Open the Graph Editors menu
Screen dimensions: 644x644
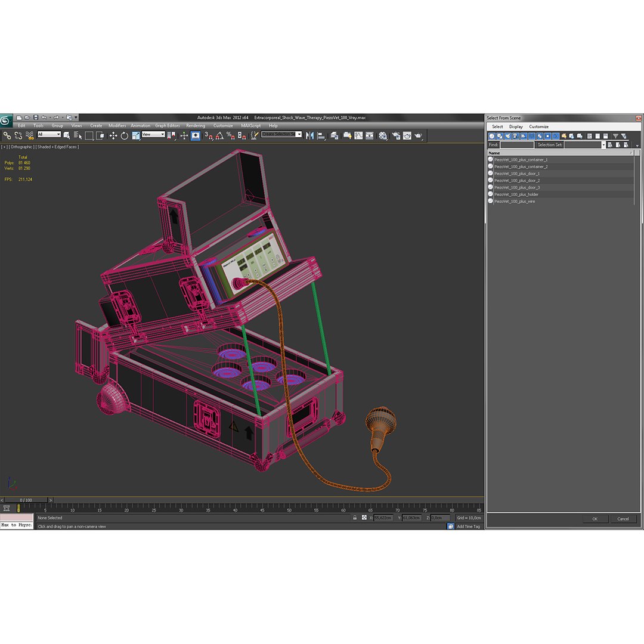(x=167, y=126)
